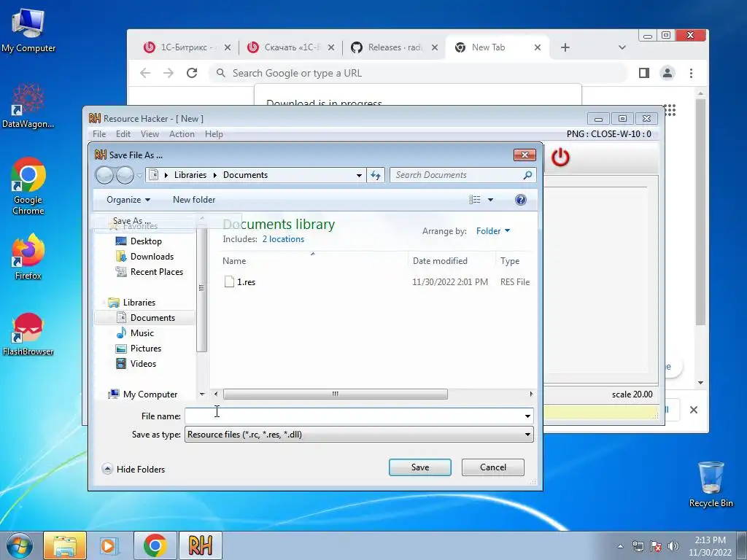Viewport: 747px width, 560px height.
Task: Select Libraries in the address path
Action: pyautogui.click(x=190, y=175)
